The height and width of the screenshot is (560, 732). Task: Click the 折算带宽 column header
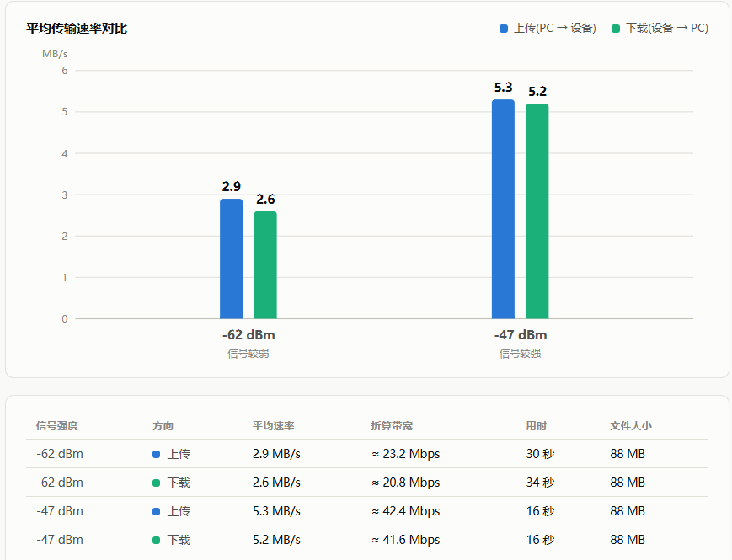[392, 425]
